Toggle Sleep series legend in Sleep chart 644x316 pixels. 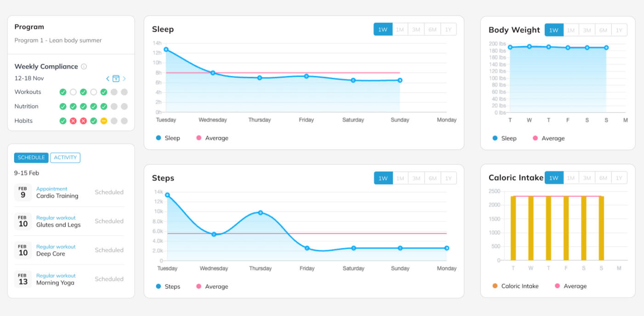[x=168, y=138]
